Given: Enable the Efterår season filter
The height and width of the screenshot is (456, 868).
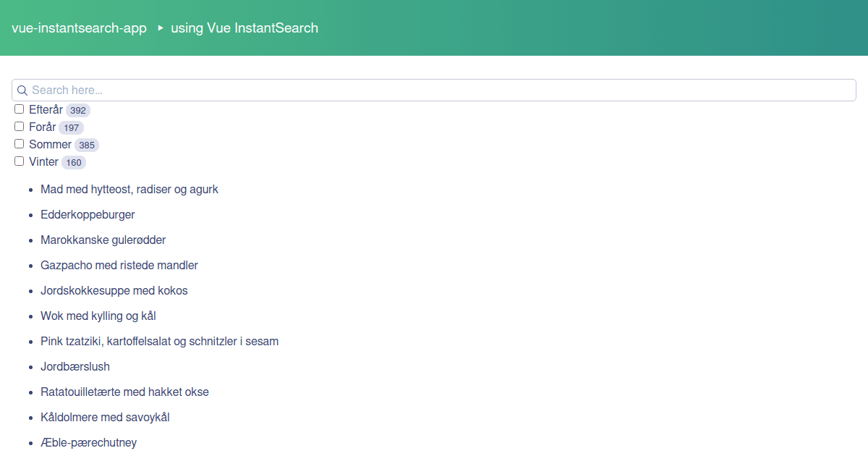Looking at the screenshot, I should (x=19, y=109).
